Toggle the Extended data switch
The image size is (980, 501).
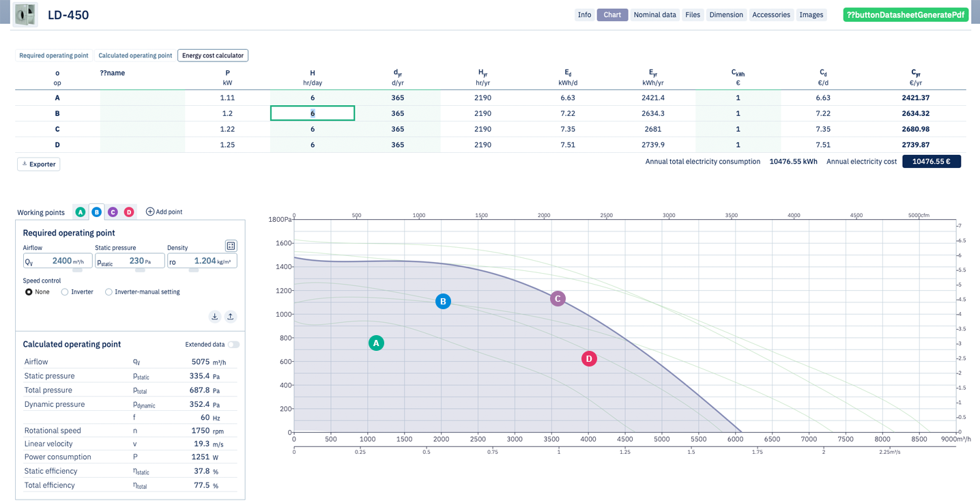point(233,345)
